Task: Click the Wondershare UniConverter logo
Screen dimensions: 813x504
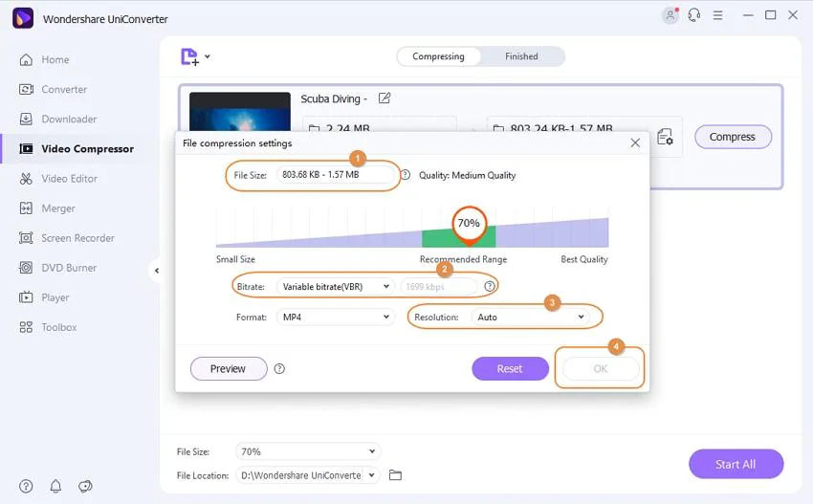Action: click(23, 18)
